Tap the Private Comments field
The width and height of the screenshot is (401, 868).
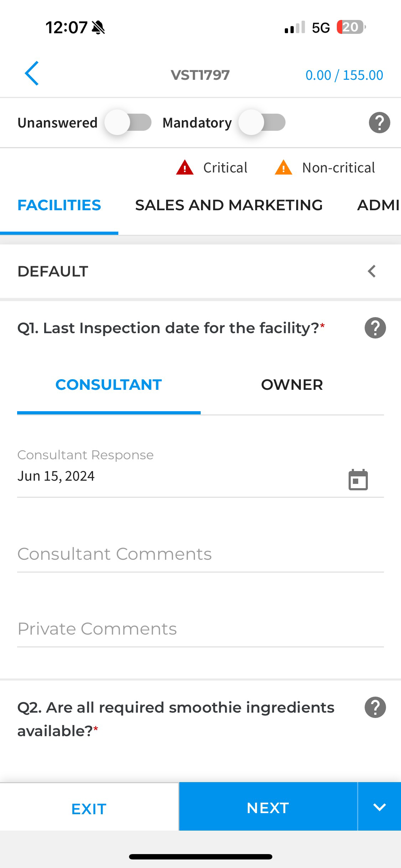(x=200, y=629)
